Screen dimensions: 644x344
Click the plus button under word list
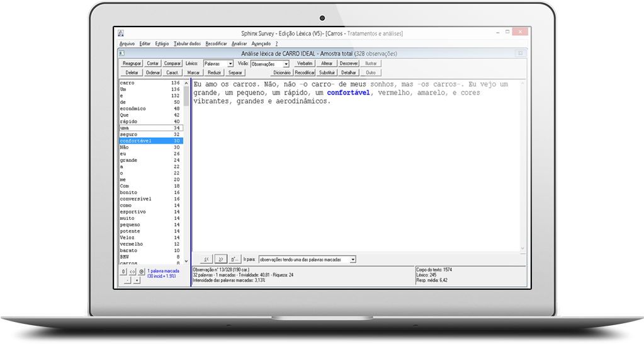137,280
